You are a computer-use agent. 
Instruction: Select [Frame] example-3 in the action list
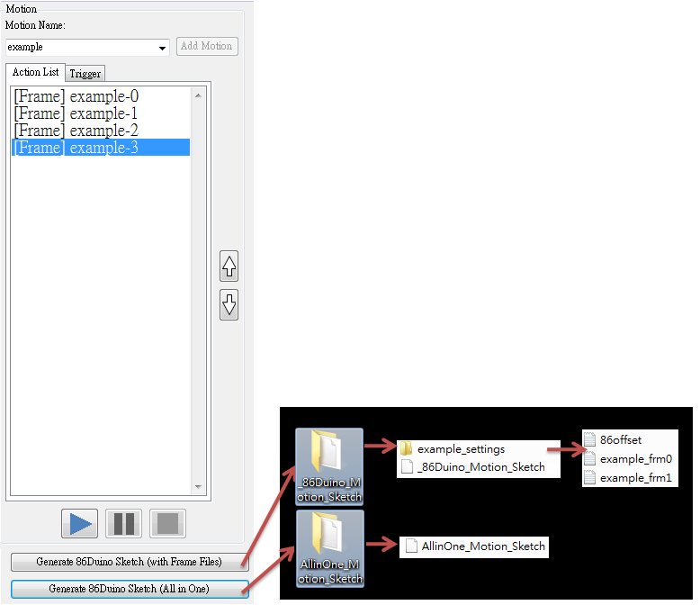(101, 148)
